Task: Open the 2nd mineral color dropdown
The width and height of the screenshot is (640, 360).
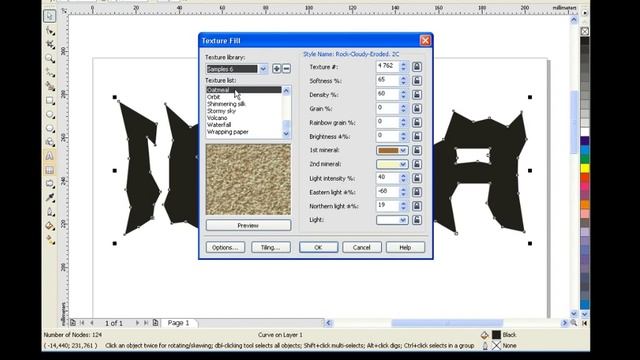Action: coord(403,164)
